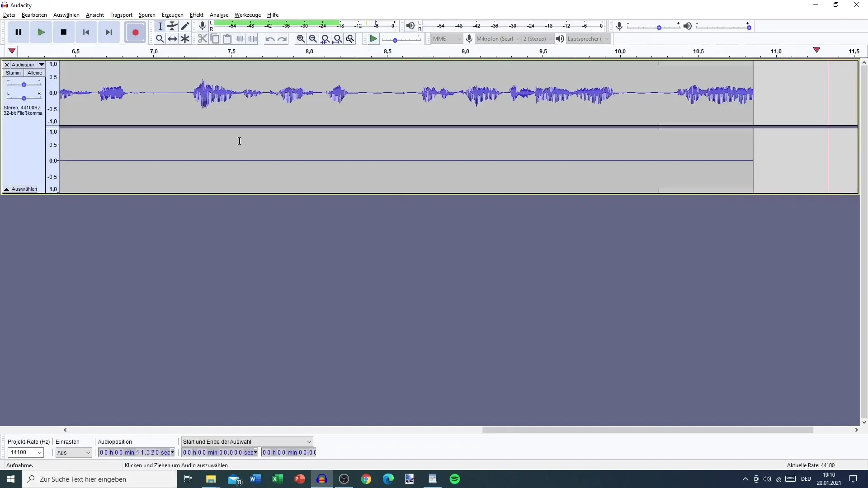Adjust the track pan slider
The image size is (868, 488).
coord(24,98)
